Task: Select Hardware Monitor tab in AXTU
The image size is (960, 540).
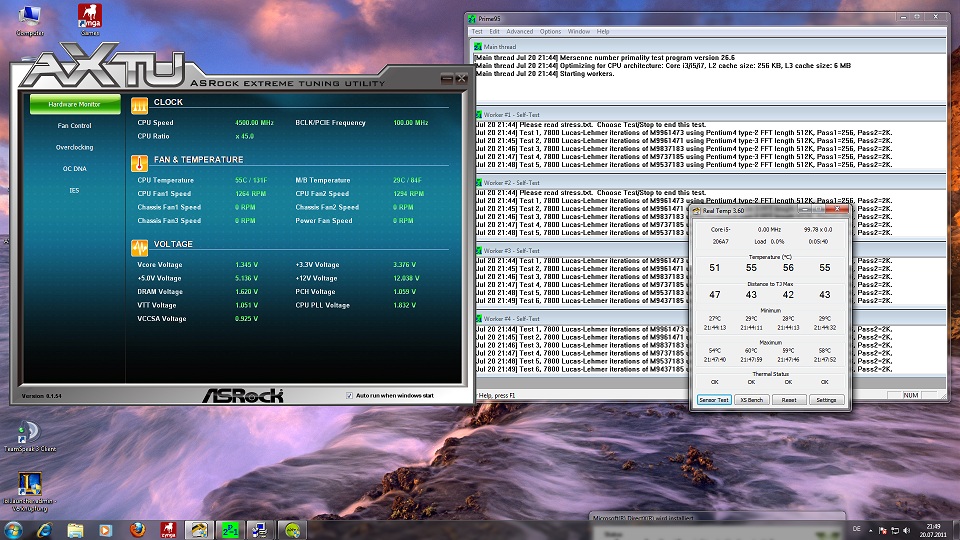Action: (x=75, y=104)
